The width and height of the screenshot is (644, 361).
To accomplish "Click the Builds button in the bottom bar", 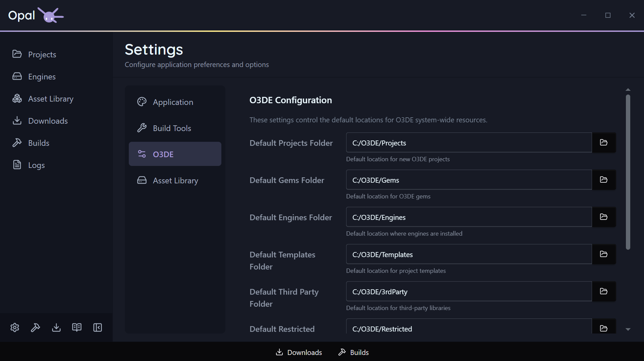I will click(x=354, y=352).
